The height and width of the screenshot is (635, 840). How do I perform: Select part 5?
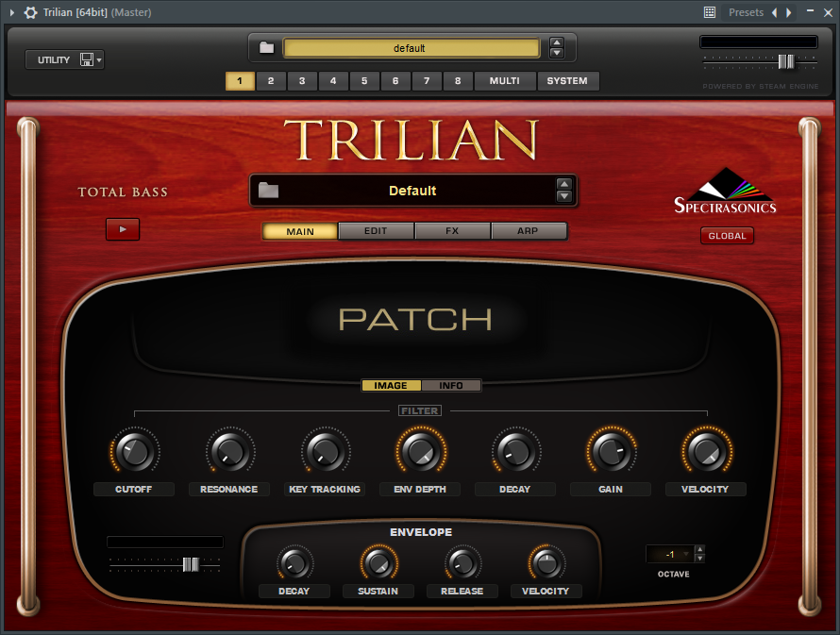coord(364,81)
